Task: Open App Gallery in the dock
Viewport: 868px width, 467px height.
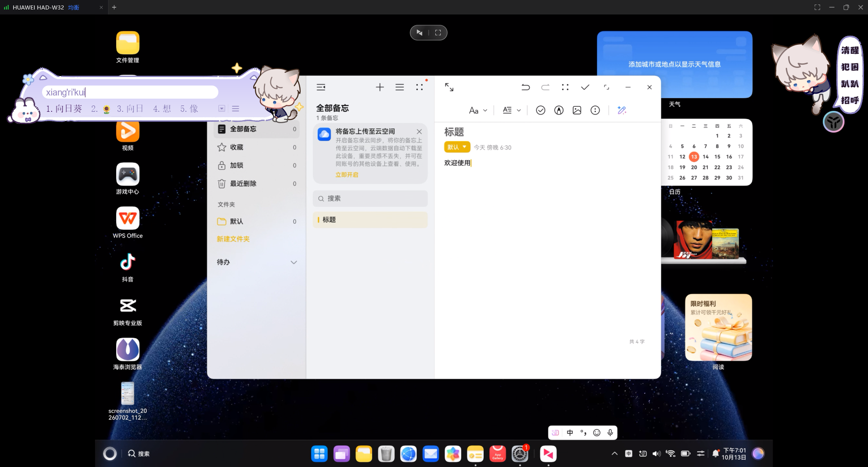Action: [x=498, y=454]
